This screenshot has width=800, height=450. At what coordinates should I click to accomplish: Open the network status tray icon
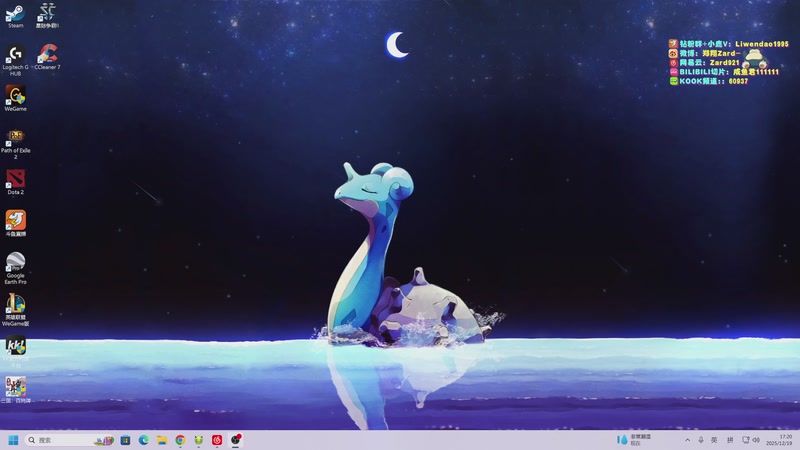pos(745,440)
